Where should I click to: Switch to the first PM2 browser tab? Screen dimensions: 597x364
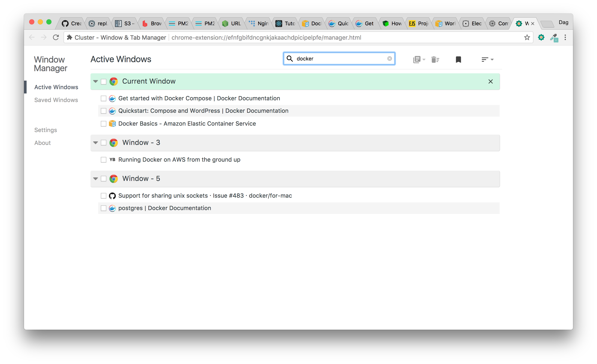pos(179,24)
